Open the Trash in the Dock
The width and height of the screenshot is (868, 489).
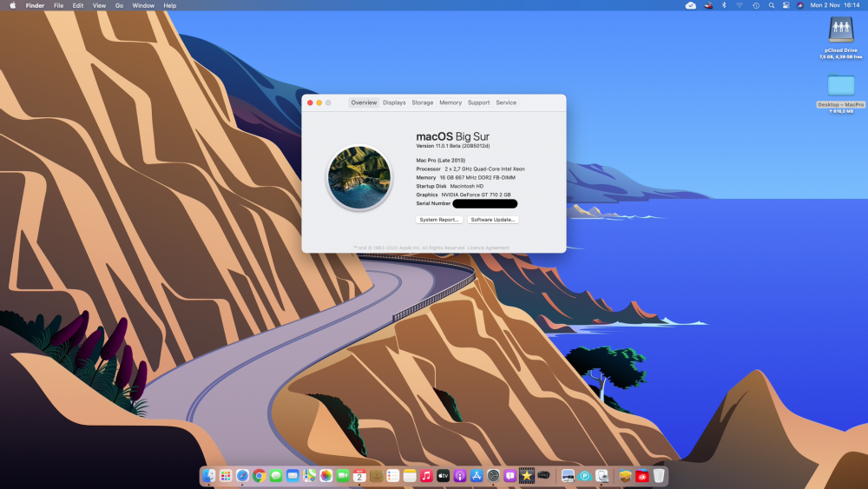659,475
